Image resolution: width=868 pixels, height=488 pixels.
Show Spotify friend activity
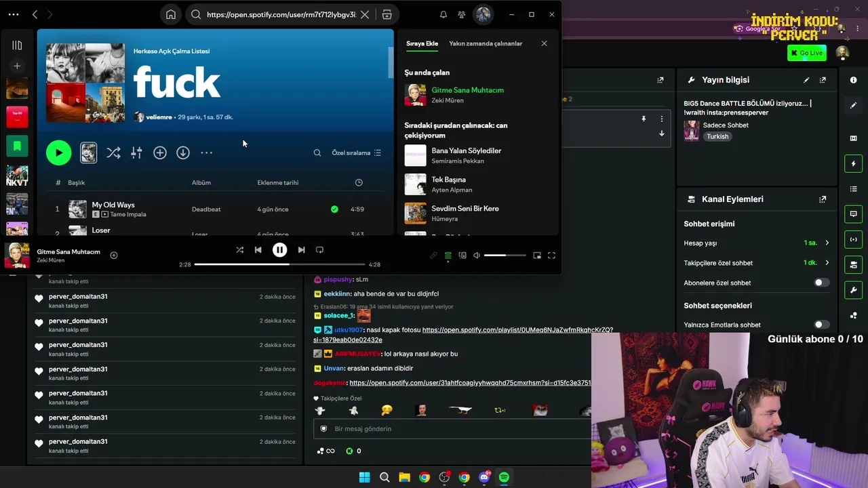(x=462, y=14)
